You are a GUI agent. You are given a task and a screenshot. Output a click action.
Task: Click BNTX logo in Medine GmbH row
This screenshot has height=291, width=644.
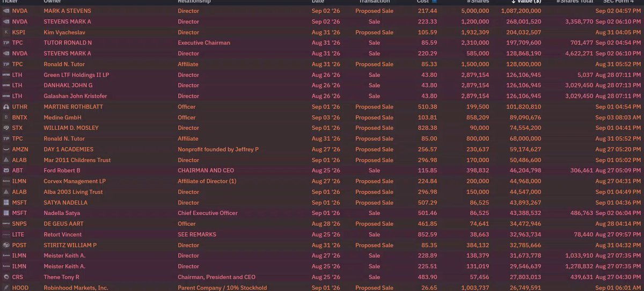[x=6, y=118]
